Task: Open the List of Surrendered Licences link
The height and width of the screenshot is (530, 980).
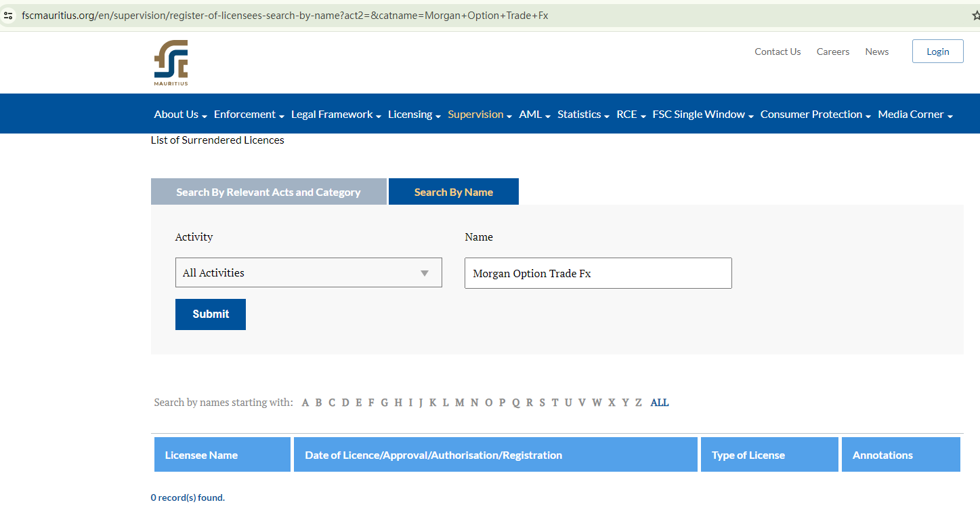Action: [217, 140]
